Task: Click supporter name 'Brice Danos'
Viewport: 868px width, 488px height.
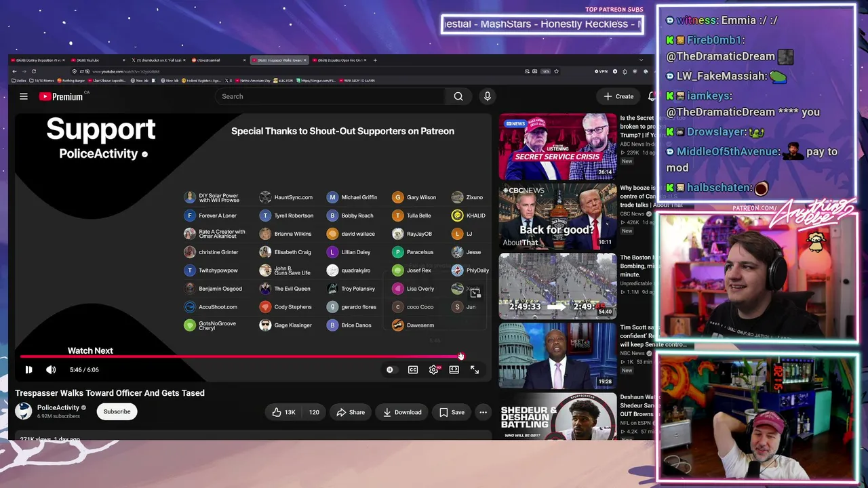Action: [x=356, y=325]
